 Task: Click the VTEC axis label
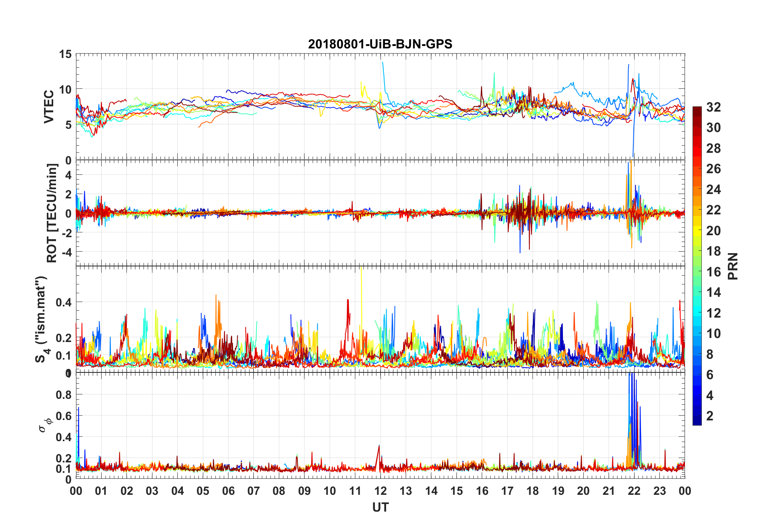49,106
